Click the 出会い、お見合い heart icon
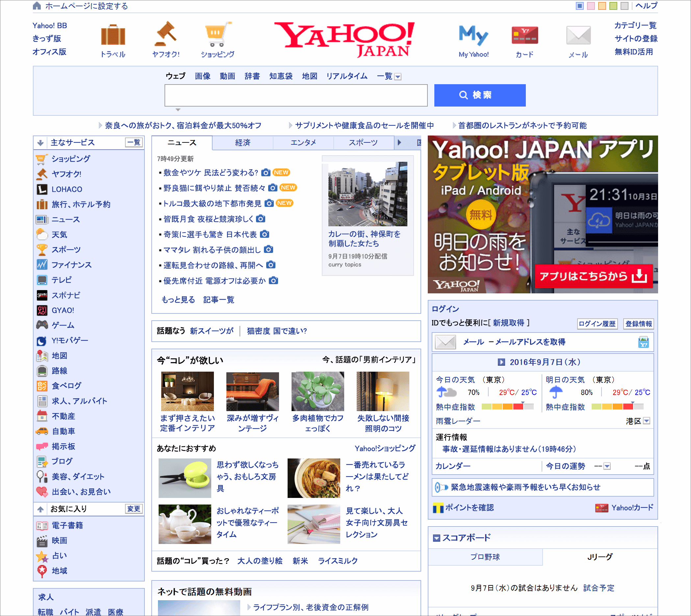The height and width of the screenshot is (616, 691). coord(42,492)
